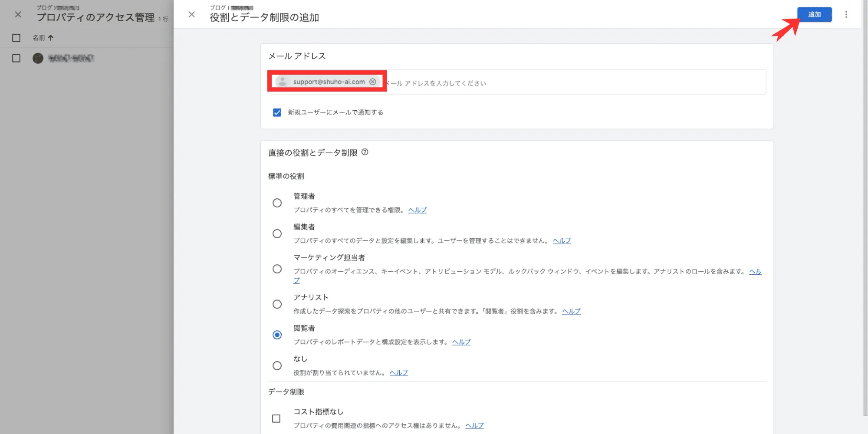Viewport: 868px width, 434px height.
Task: Open ヘルプ link for 閲覧者 role
Action: click(x=461, y=342)
